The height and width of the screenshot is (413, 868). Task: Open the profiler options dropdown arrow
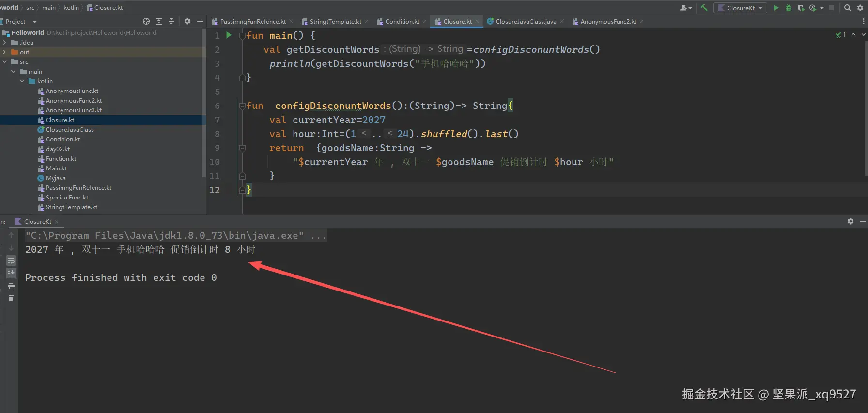click(822, 8)
